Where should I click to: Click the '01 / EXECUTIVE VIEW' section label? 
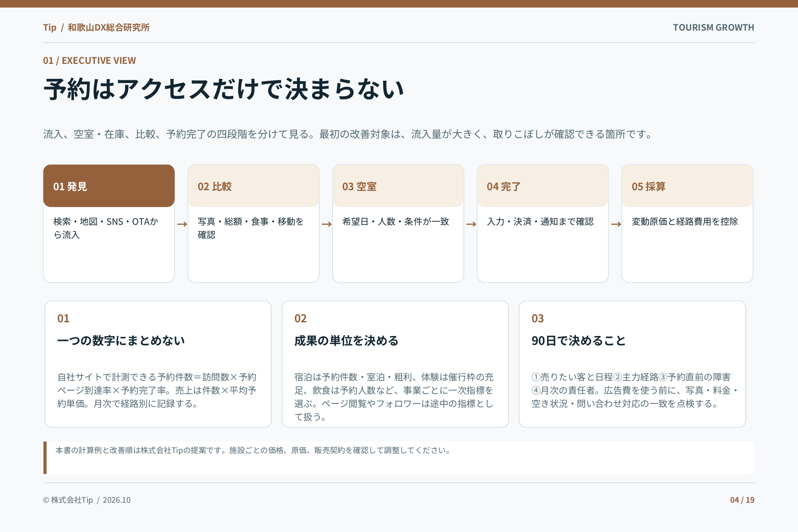coord(90,61)
